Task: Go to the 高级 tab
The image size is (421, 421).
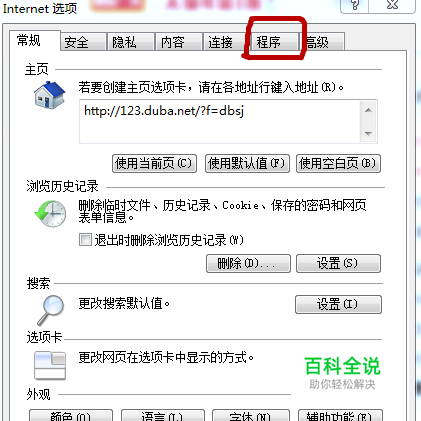Action: (x=322, y=42)
